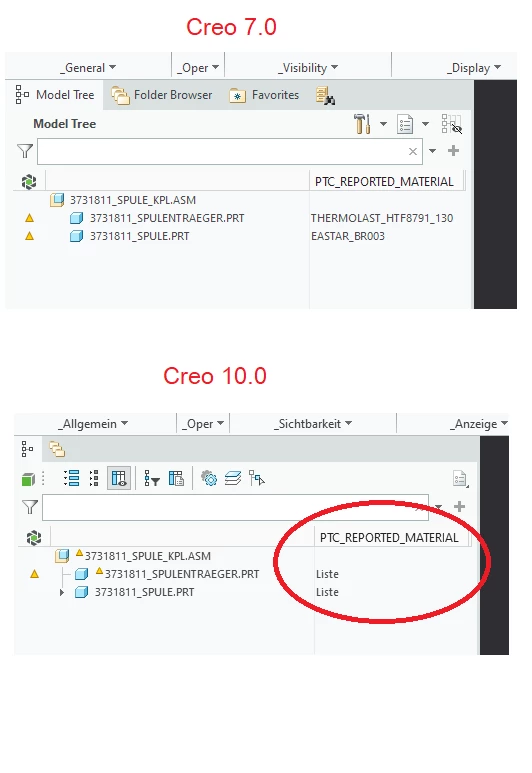The image size is (532, 773).
Task: Clear the Creo 7.0 search field with X
Action: pos(413,151)
